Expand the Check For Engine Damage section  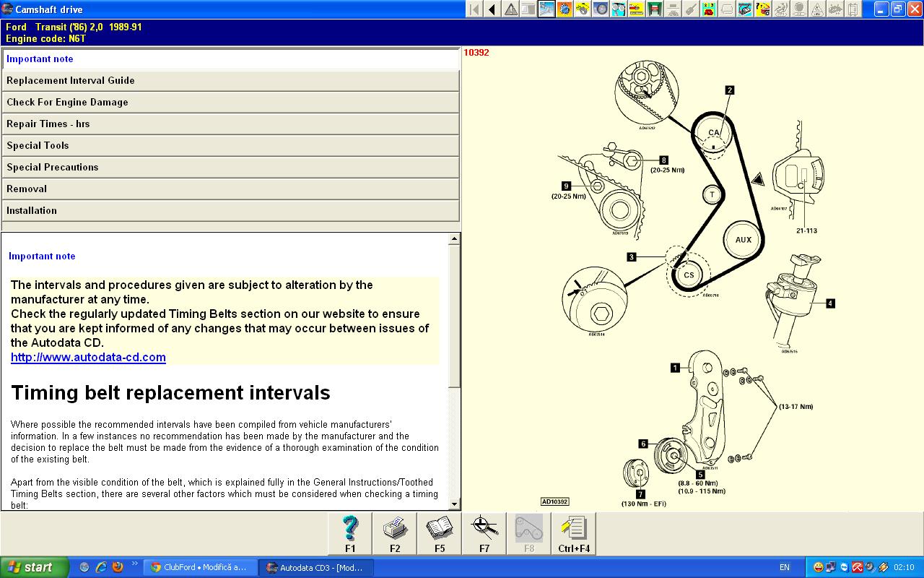[230, 103]
